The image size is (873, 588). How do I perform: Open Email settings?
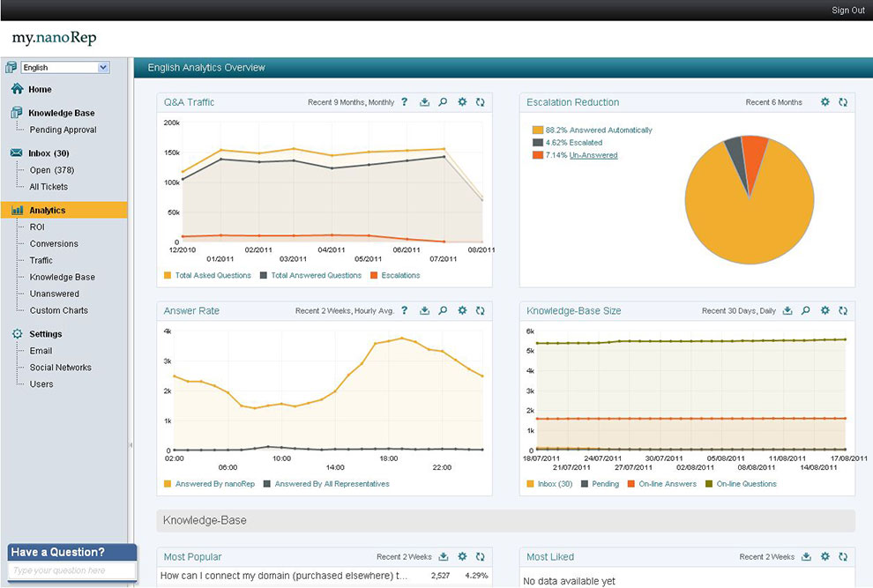41,351
